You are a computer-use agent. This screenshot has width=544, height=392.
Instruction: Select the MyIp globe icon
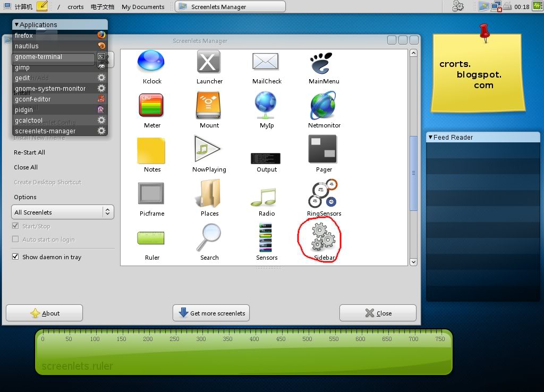pos(266,106)
